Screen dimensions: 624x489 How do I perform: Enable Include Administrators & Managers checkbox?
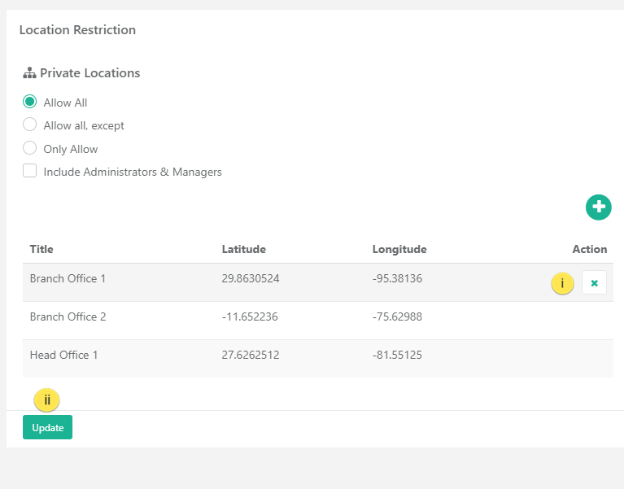(x=30, y=171)
